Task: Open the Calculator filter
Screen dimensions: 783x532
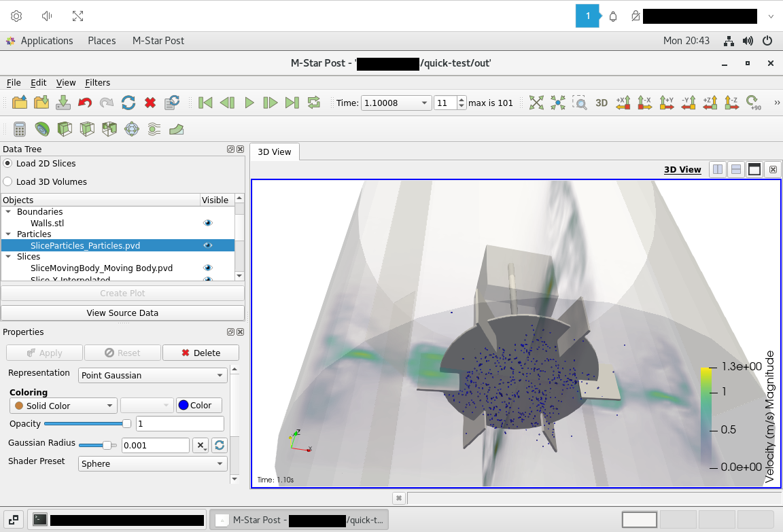Action: tap(20, 129)
